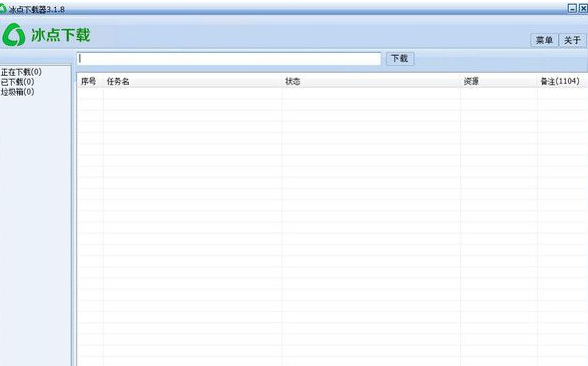Click the 冰点下载 title text
This screenshot has width=588, height=366.
[60, 35]
